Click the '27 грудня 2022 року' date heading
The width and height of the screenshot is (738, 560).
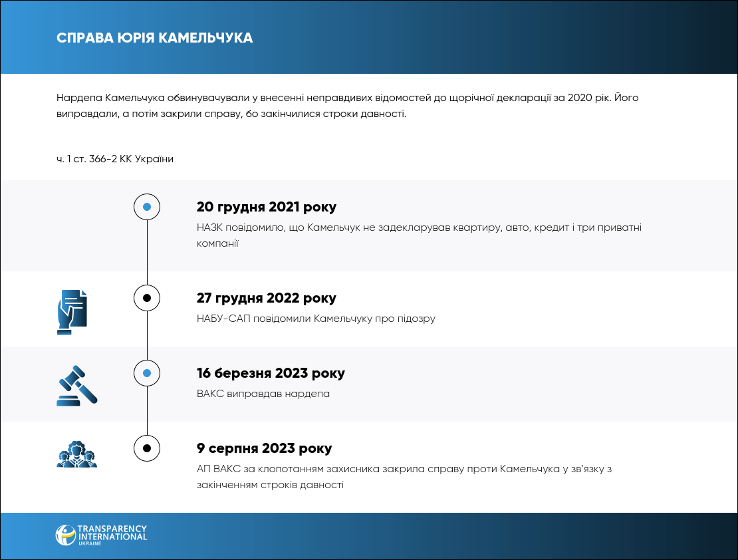pyautogui.click(x=266, y=298)
